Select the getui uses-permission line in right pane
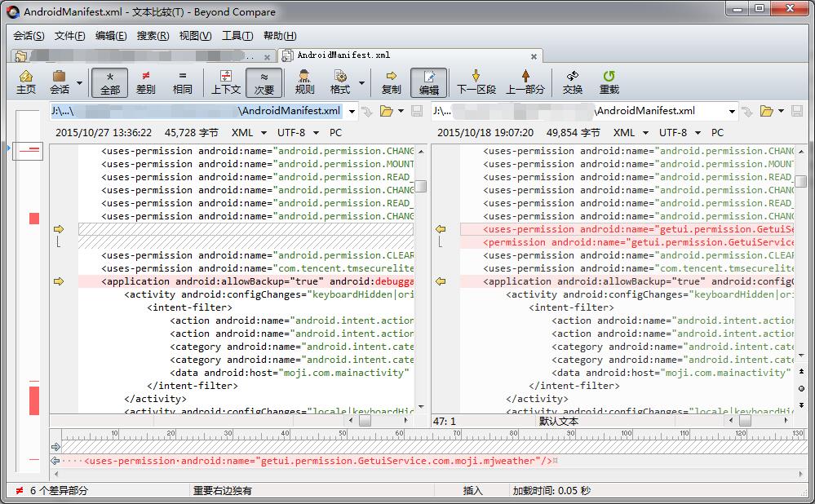 coord(627,229)
